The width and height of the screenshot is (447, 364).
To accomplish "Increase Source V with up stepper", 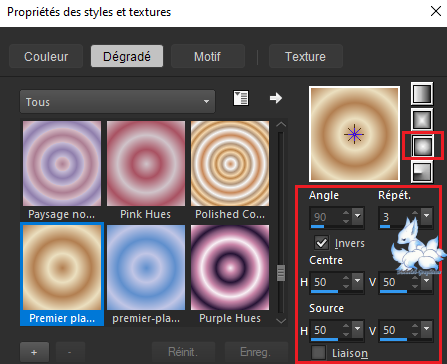I will tap(415, 326).
